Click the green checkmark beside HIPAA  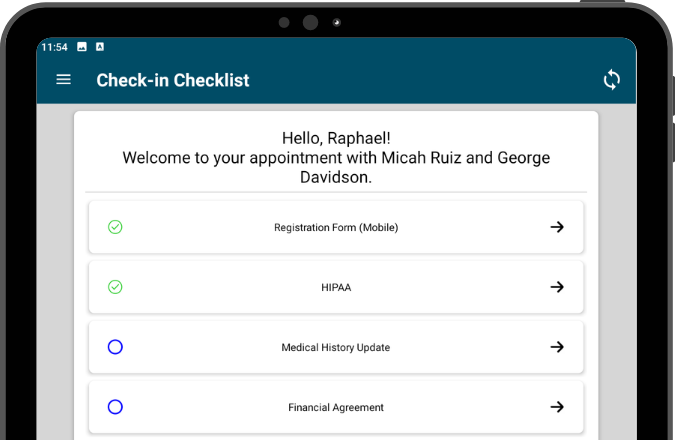(115, 287)
